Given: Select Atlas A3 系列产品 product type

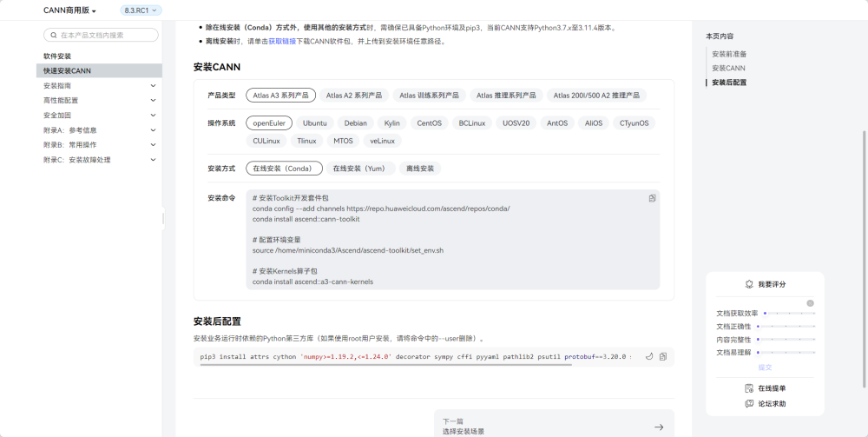Looking at the screenshot, I should click(x=280, y=96).
